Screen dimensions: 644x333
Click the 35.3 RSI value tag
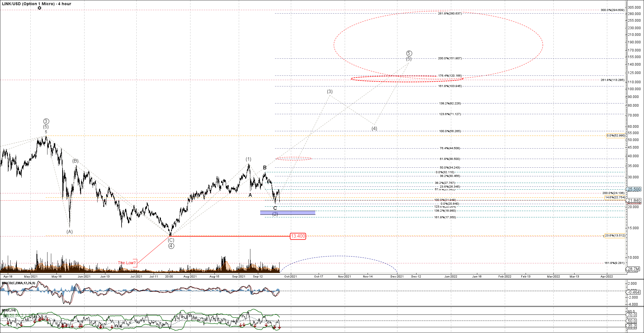pyautogui.click(x=632, y=326)
